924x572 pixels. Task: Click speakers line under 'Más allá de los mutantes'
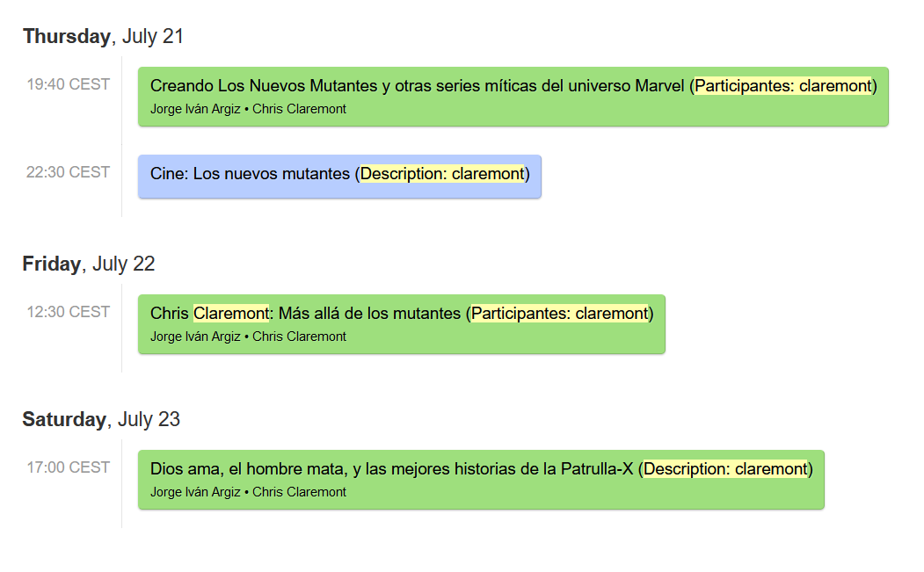point(248,337)
